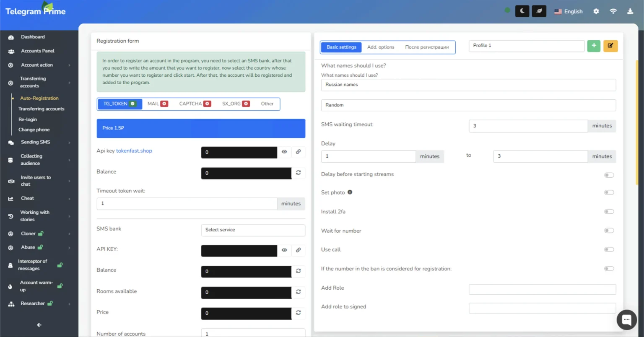Turn on the Use call switch
The width and height of the screenshot is (644, 337).
[x=609, y=249]
